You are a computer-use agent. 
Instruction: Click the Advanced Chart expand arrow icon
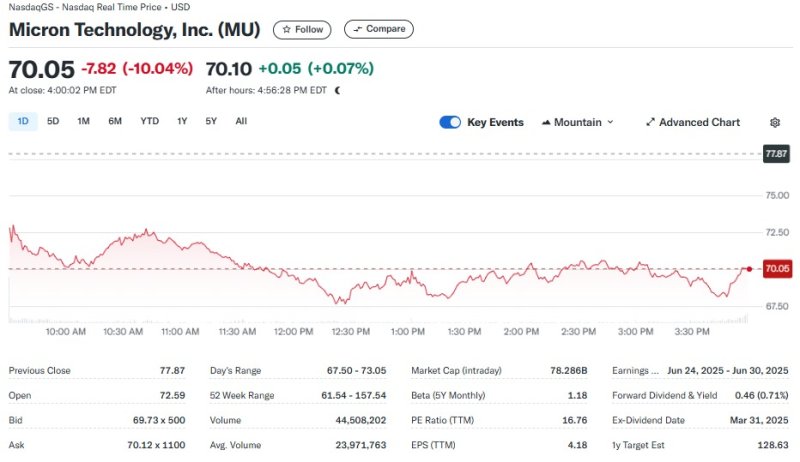(650, 122)
